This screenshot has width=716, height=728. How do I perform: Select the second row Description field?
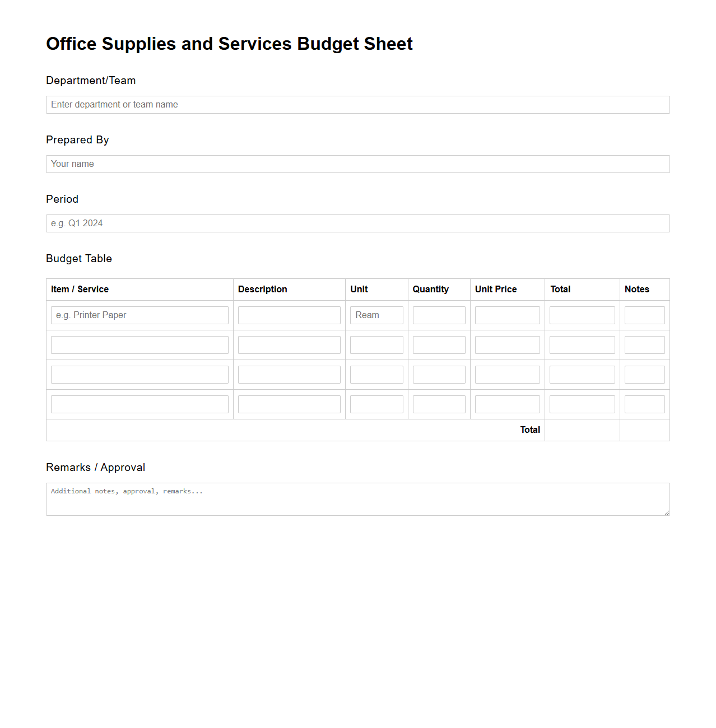click(289, 344)
